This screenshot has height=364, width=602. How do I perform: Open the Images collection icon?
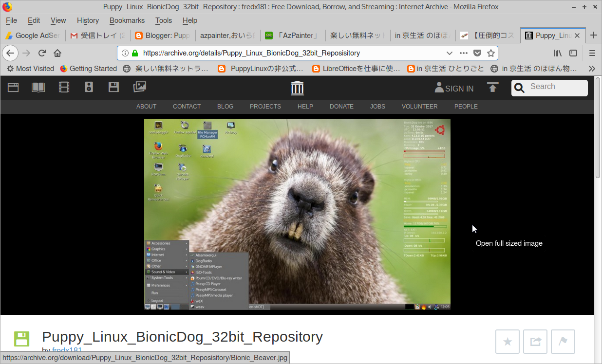coord(139,87)
